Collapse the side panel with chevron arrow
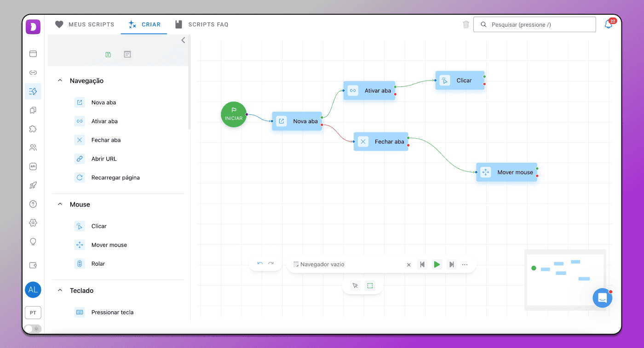 click(x=183, y=40)
